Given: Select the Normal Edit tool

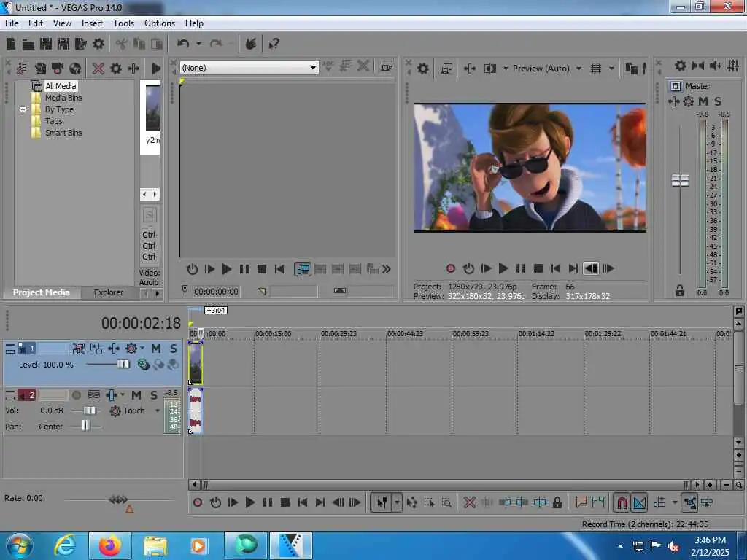Looking at the screenshot, I should [382, 502].
